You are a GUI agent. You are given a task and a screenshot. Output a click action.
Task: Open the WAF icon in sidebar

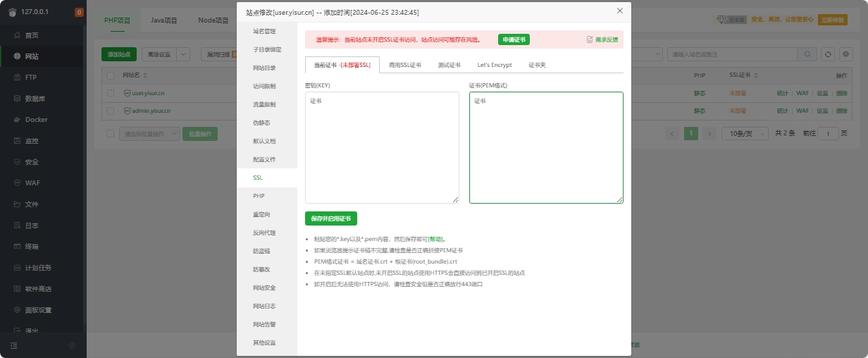point(17,183)
